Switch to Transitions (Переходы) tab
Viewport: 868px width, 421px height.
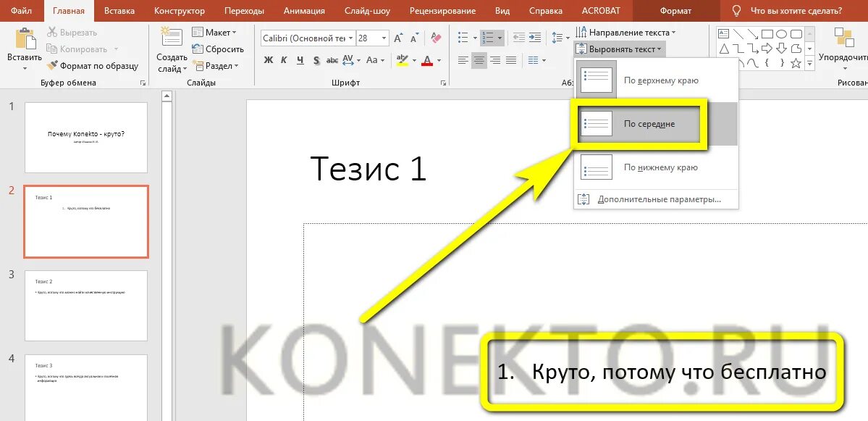point(244,11)
